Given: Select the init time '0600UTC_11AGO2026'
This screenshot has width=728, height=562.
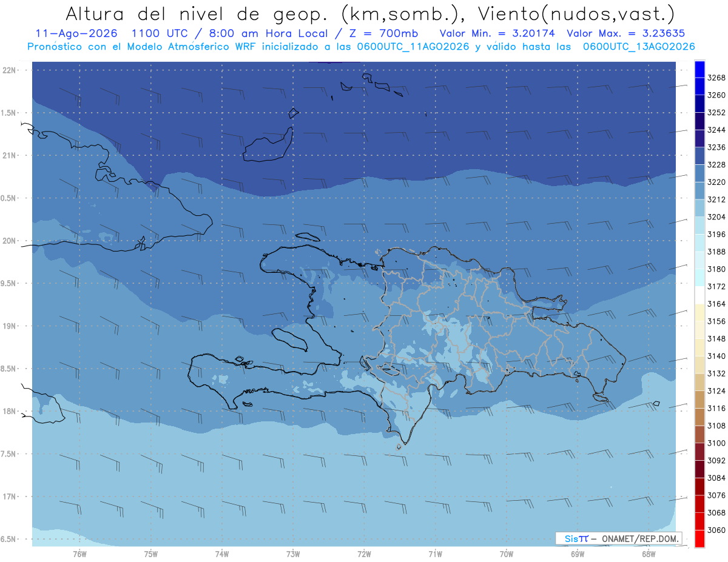Looking at the screenshot, I should coord(414,46).
